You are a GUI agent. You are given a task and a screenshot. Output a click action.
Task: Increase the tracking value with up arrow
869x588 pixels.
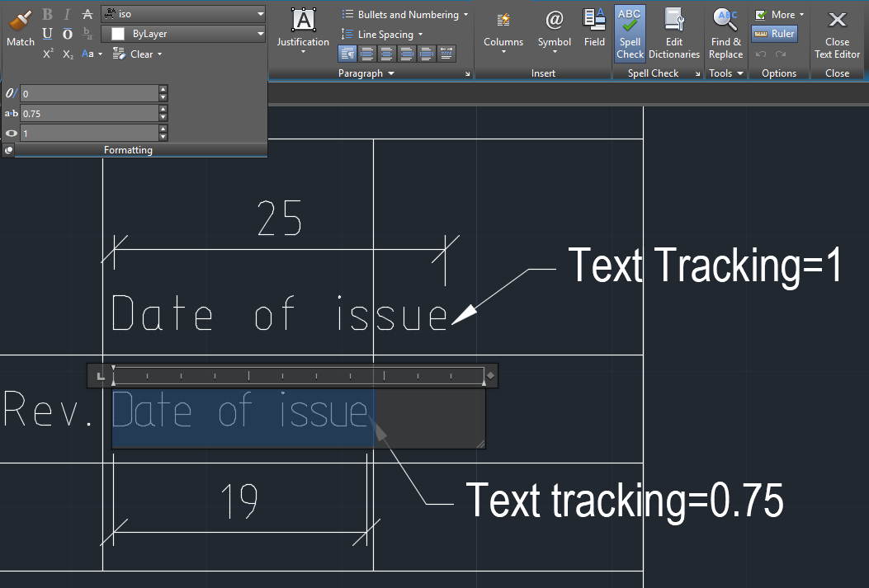(163, 109)
